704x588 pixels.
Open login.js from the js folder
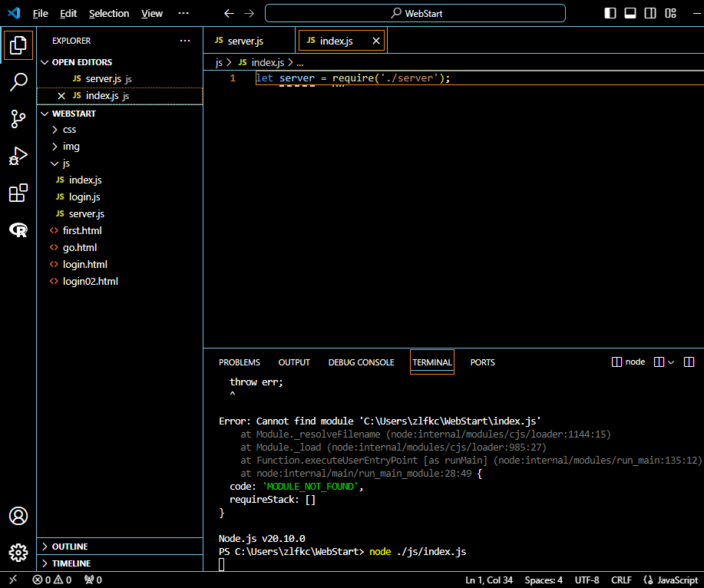pos(120,197)
